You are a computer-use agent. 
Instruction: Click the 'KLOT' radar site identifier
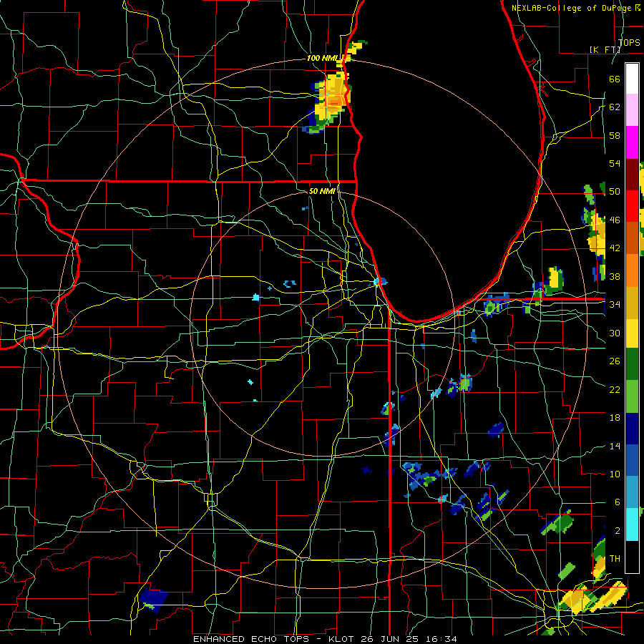pyautogui.click(x=343, y=639)
